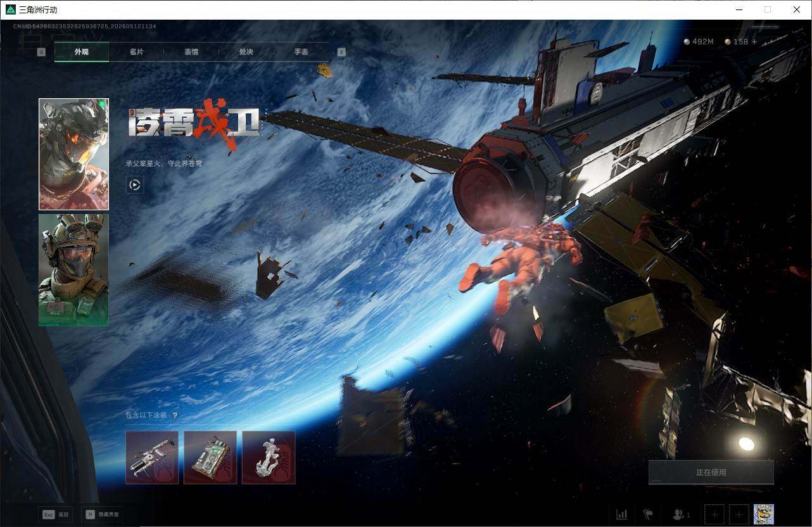Open the 名片 tab

pos(136,52)
